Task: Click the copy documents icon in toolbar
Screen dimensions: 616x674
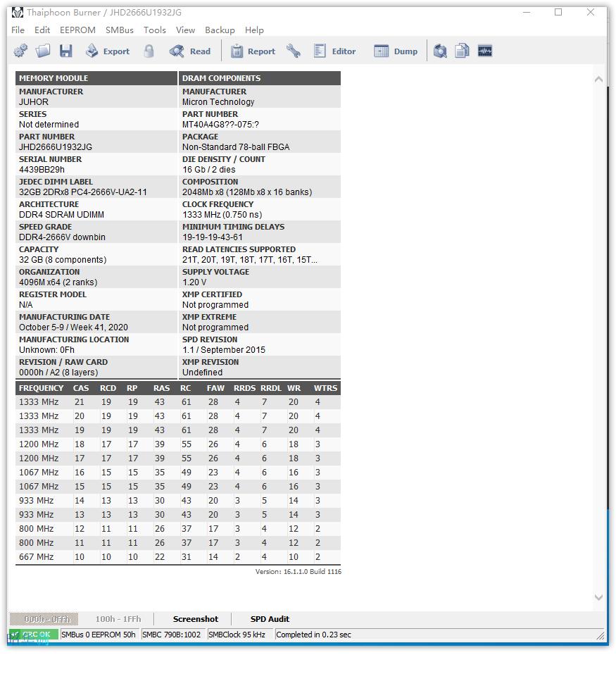Action: coord(462,51)
